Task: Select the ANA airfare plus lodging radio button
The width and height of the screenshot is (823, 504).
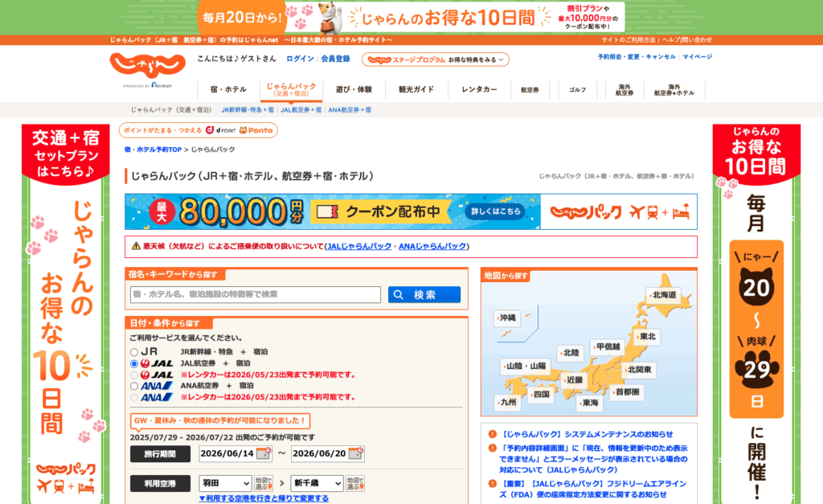Action: [x=134, y=387]
